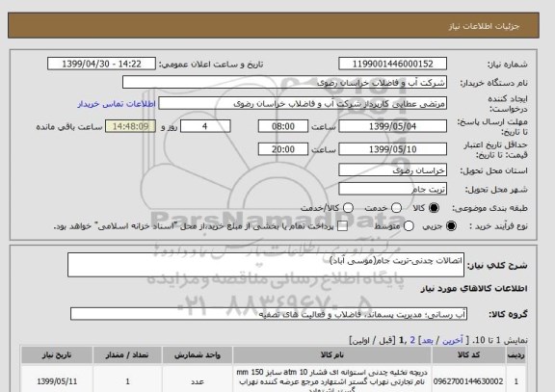Viewport: 555px width, 392px height.
Task: Click the delivery city field تربت جام
Action: point(392,189)
